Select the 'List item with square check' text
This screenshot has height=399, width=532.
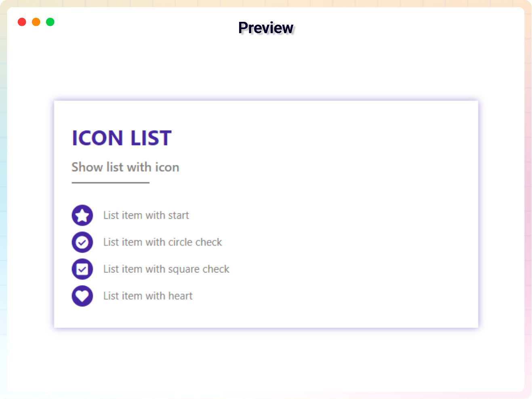tap(166, 269)
